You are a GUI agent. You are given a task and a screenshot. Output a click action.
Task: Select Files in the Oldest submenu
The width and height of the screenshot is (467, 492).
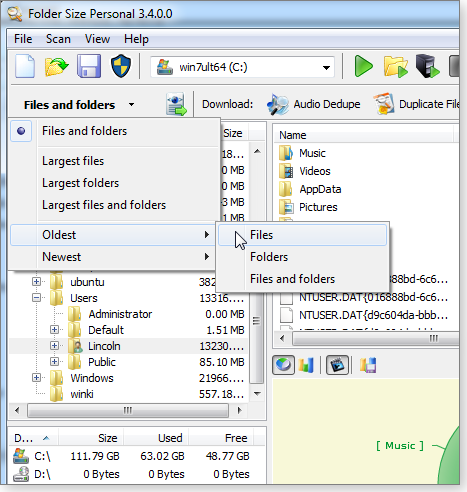(x=302, y=235)
